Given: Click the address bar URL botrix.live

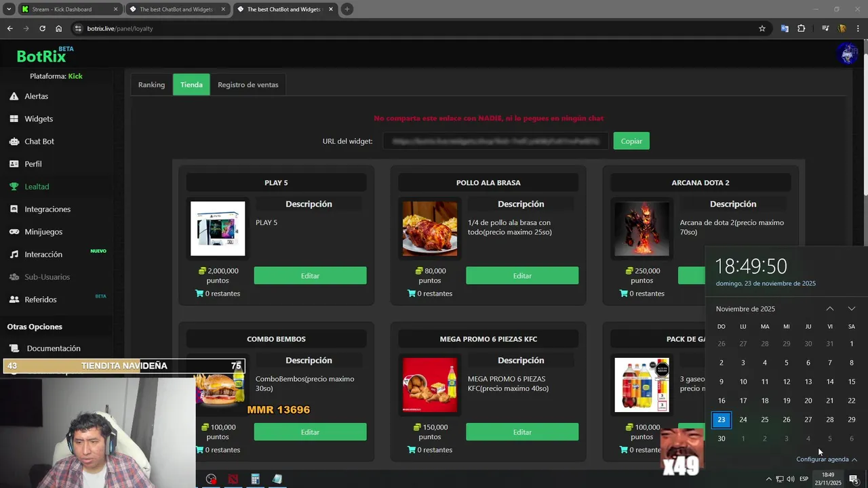Looking at the screenshot, I should point(120,28).
